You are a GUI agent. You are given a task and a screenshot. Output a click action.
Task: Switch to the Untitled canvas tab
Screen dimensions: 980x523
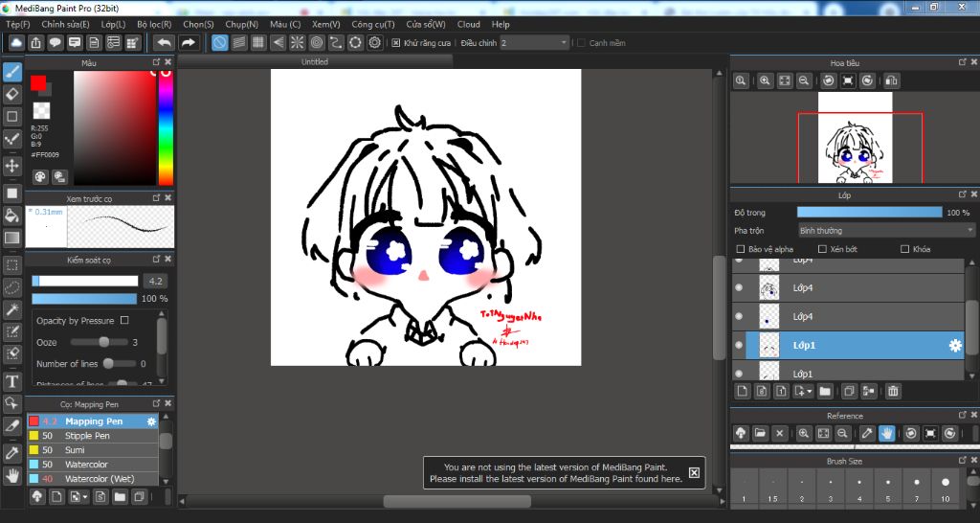(314, 62)
